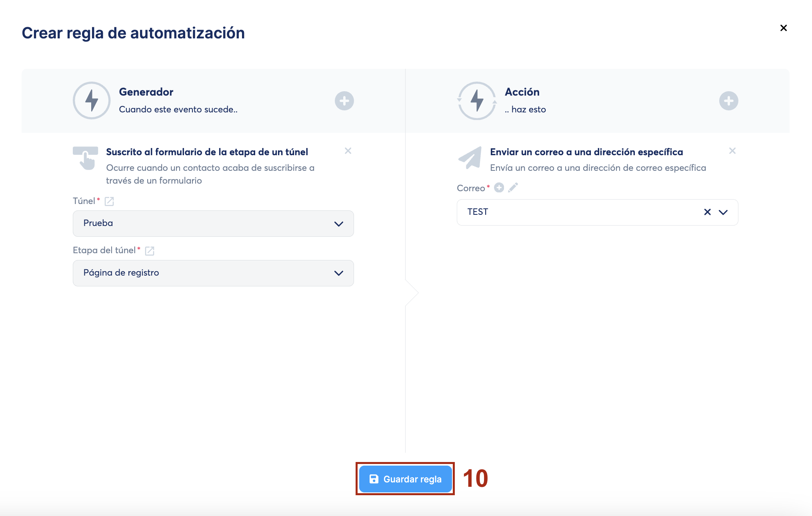
Task: Edit Correo with pencil icon
Action: [x=513, y=188]
